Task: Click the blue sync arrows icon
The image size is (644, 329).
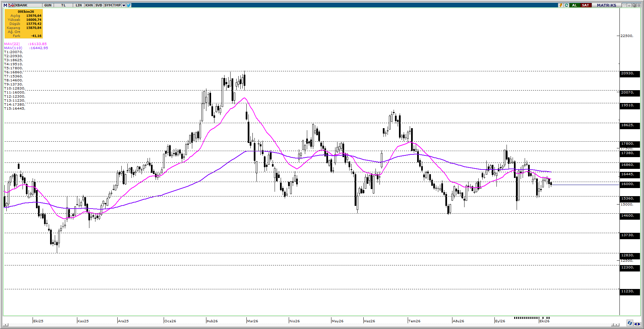Action: pyautogui.click(x=630, y=323)
